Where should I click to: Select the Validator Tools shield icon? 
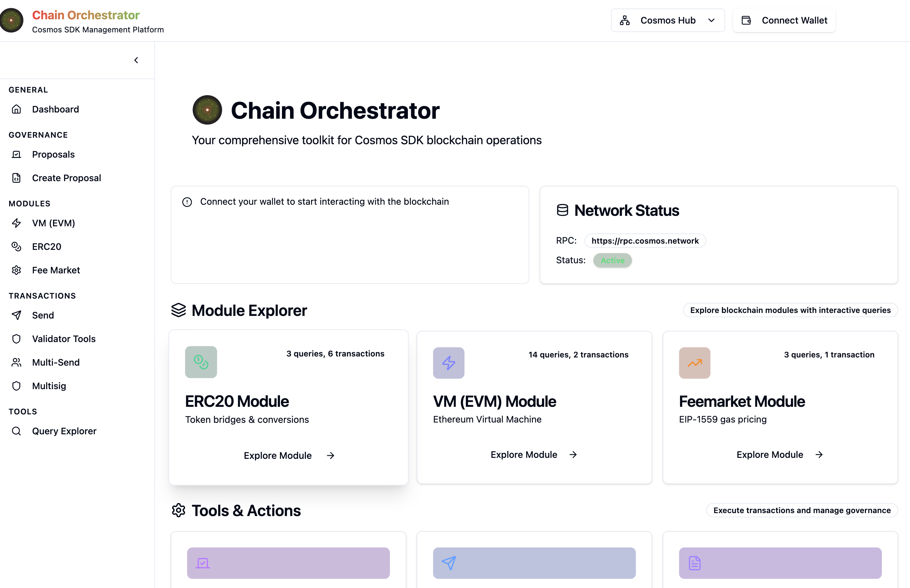point(17,339)
